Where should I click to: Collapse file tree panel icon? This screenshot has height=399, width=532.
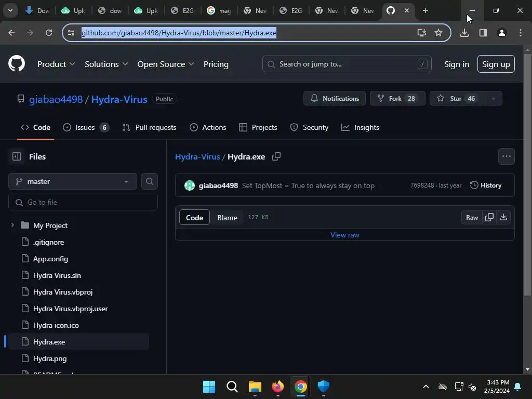(17, 156)
